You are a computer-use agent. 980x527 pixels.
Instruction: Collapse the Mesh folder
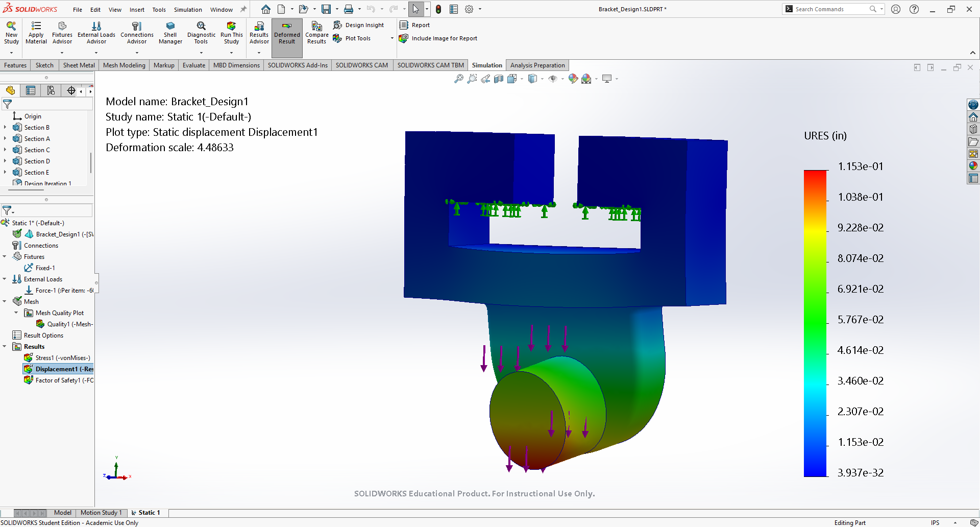5,302
